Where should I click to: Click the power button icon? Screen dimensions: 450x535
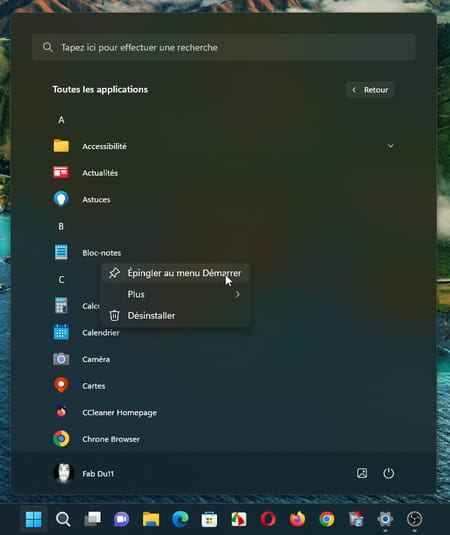[389, 473]
